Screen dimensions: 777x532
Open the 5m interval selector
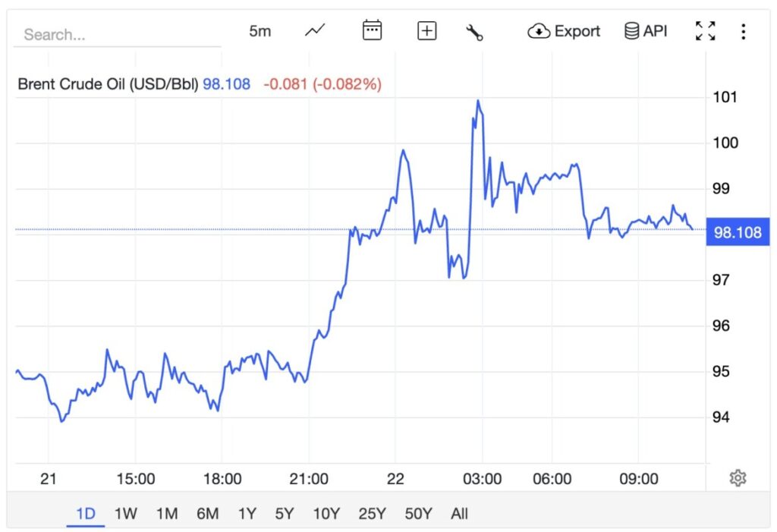coord(259,30)
